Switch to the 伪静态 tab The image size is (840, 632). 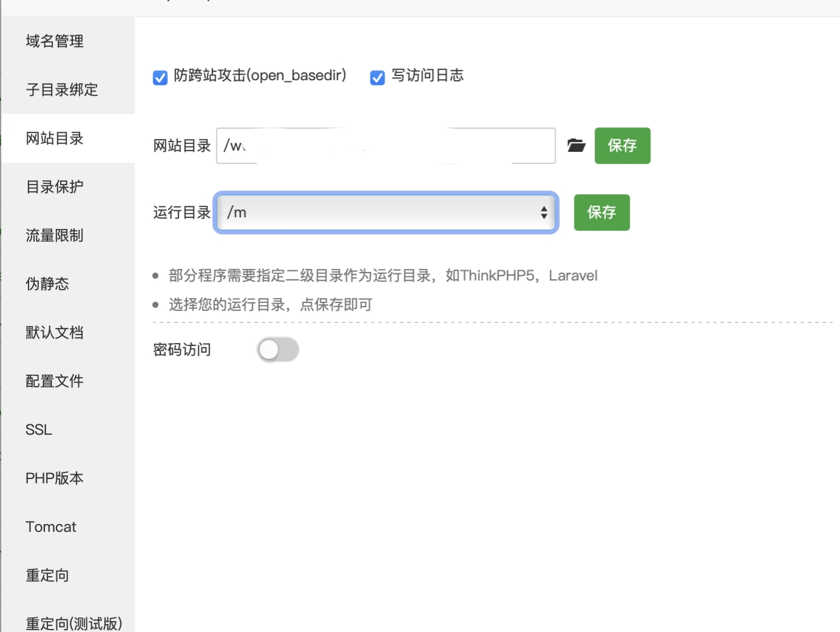click(x=47, y=284)
